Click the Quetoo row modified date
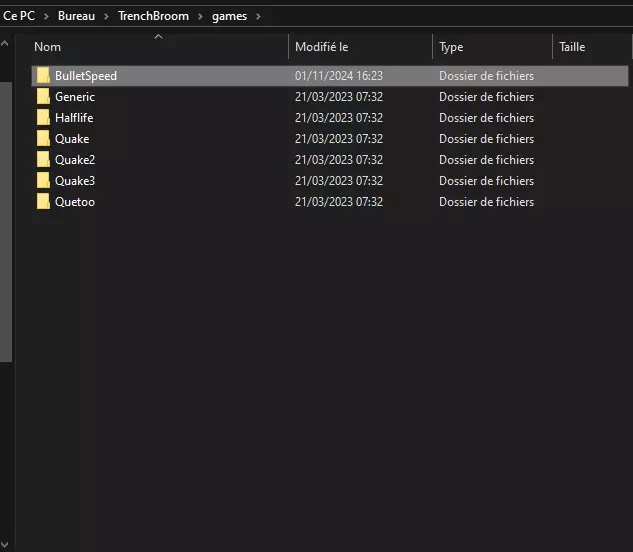The width and height of the screenshot is (633, 552). [x=339, y=202]
